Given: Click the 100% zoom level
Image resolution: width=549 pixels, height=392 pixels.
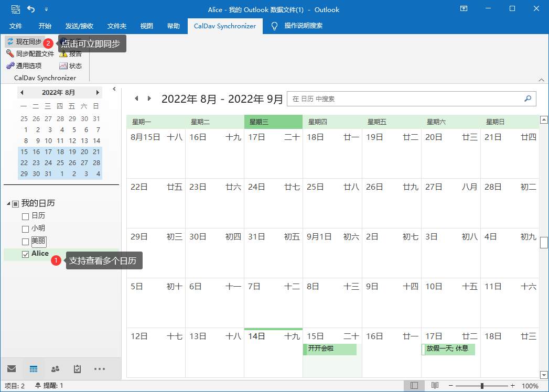Looking at the screenshot, I should (x=530, y=386).
